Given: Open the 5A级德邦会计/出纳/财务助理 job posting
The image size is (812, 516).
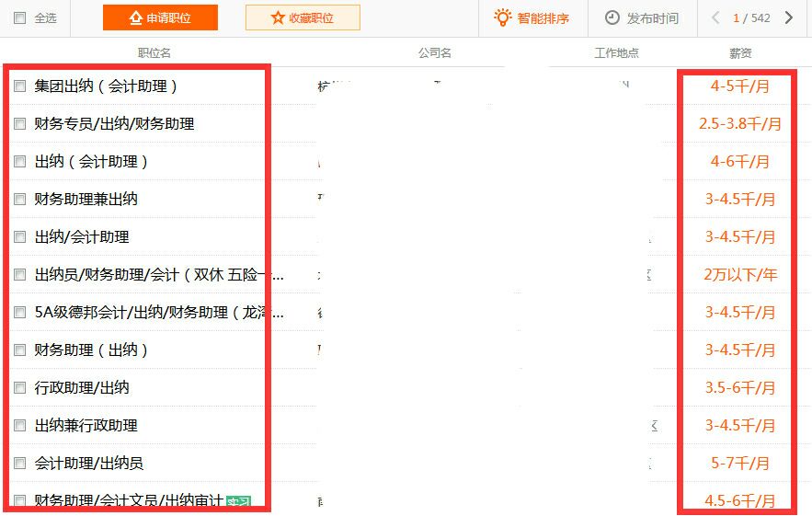Looking at the screenshot, I should 158,313.
